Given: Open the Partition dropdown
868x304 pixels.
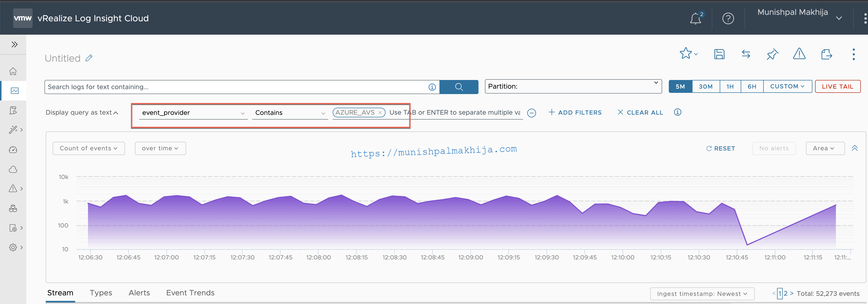Looking at the screenshot, I should 573,86.
